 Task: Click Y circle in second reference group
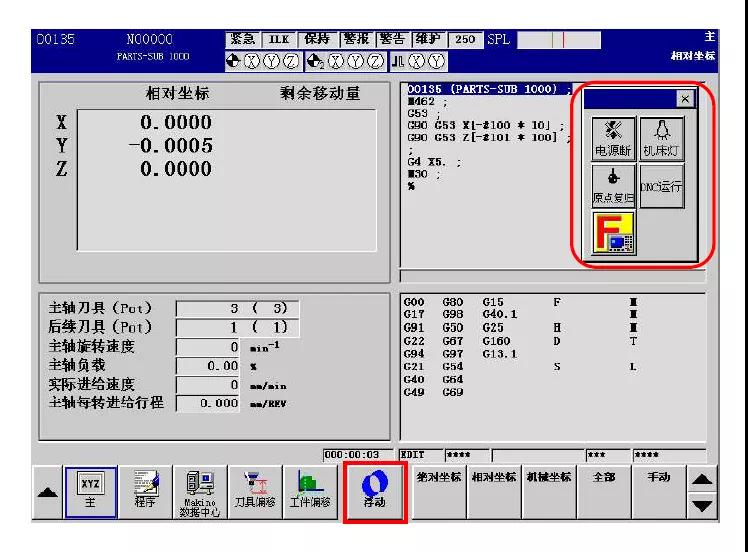click(x=355, y=61)
